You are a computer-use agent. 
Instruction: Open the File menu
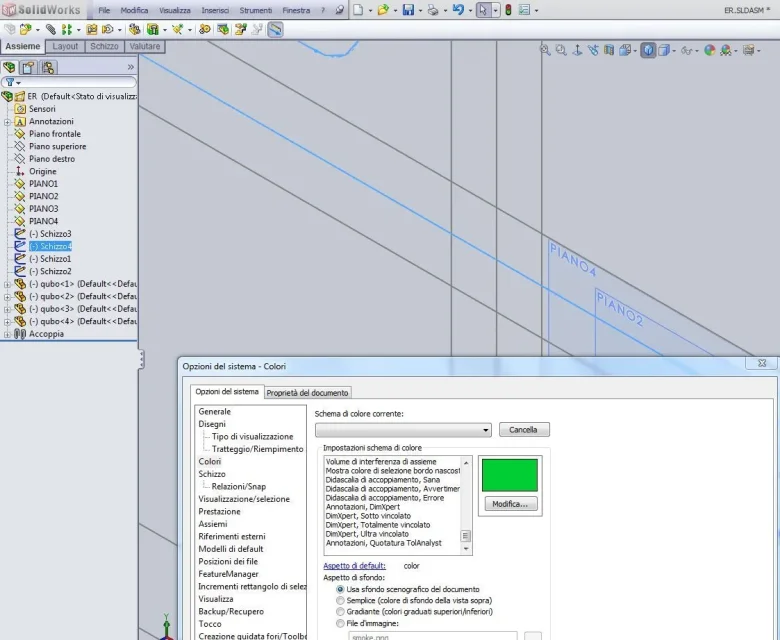coord(104,10)
